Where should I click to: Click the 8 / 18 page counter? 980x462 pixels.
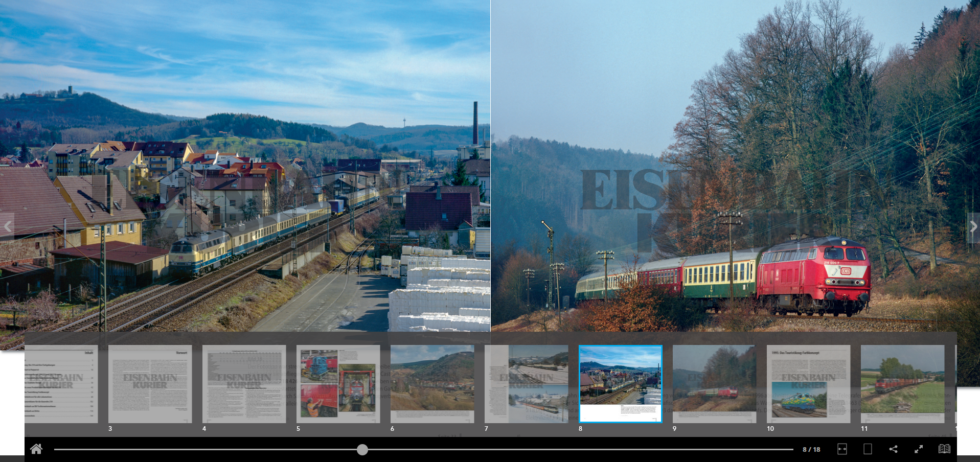811,450
